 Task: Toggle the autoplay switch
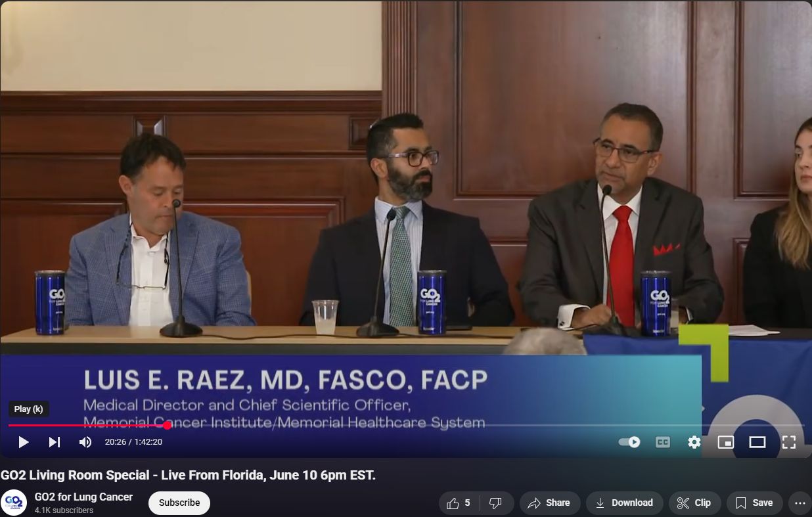(x=629, y=442)
